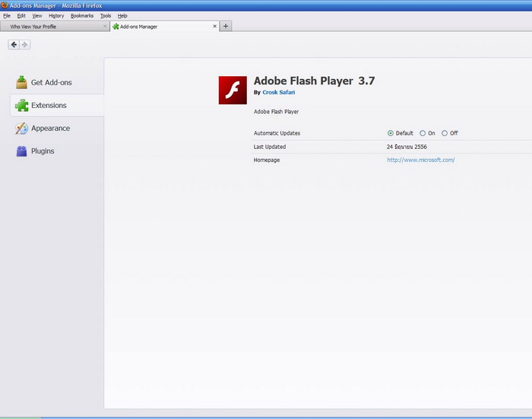532x419 pixels.
Task: Turn automatic updates Off
Action: 445,133
